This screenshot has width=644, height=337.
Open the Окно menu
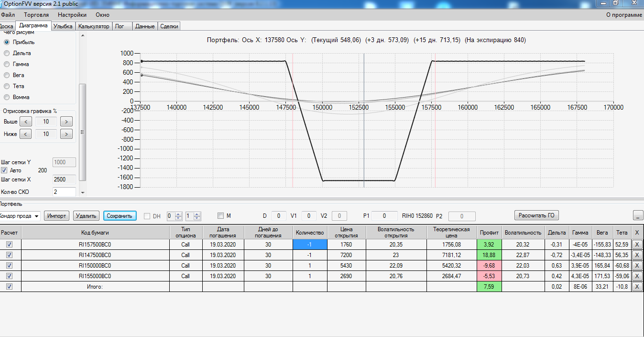coord(102,15)
